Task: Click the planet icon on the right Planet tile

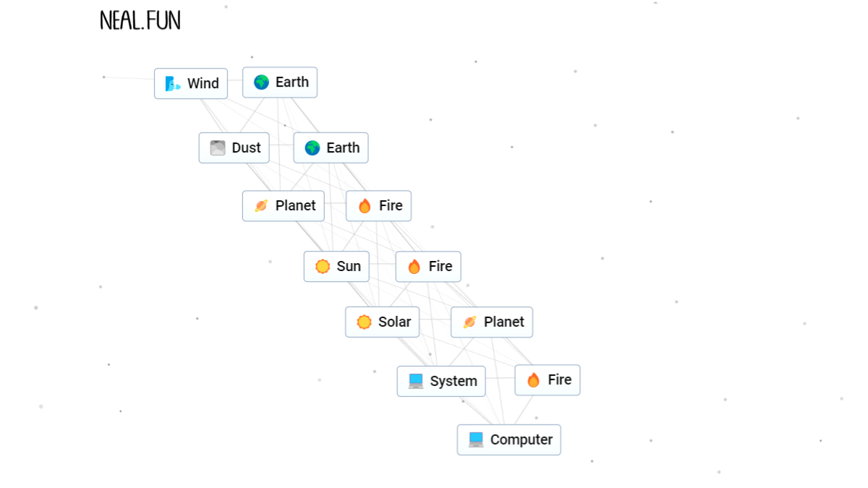Action: [x=469, y=322]
